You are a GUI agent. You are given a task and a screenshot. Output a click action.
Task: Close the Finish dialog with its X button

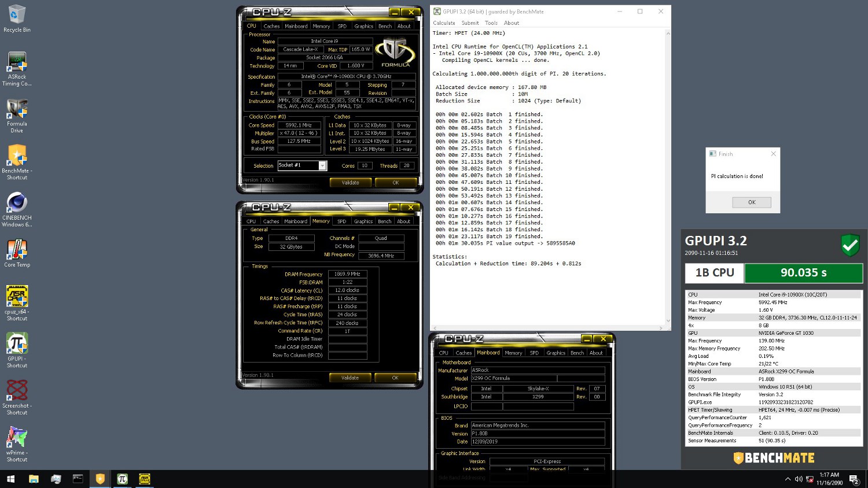(x=773, y=154)
